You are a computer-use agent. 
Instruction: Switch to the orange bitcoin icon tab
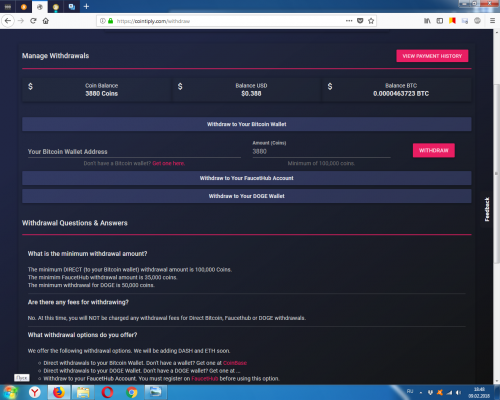coord(24,7)
